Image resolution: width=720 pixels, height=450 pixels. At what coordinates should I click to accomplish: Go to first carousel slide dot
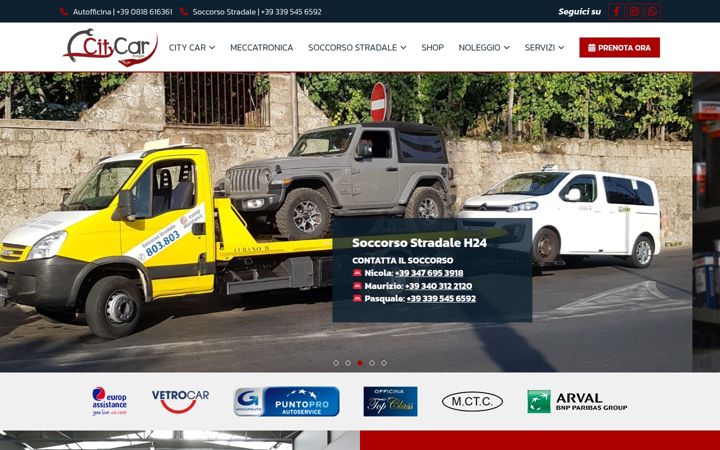[x=336, y=363]
